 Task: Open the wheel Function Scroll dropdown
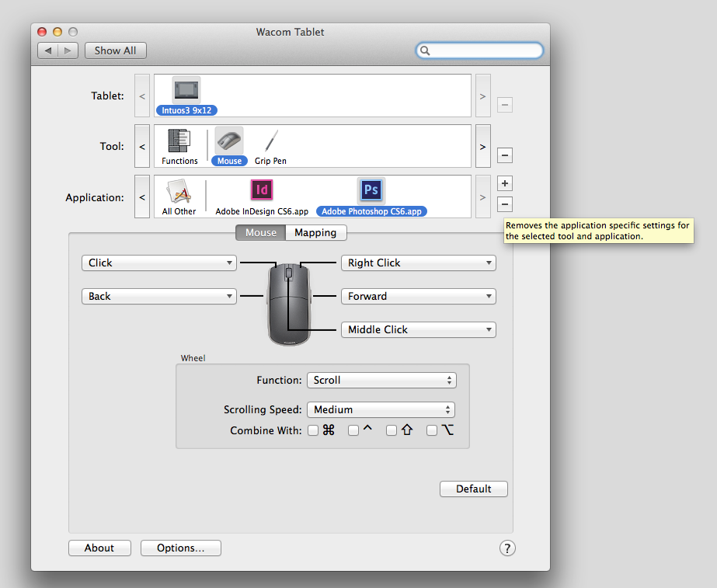point(381,381)
